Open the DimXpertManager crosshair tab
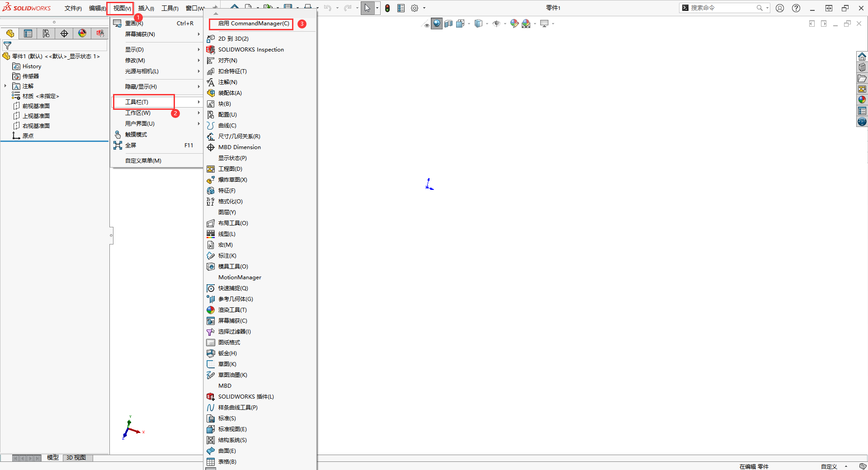868x470 pixels. point(64,33)
